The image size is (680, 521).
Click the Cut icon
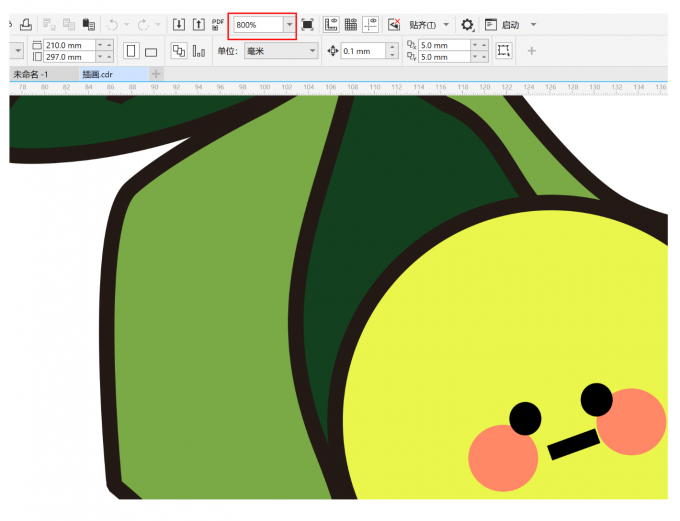[49, 25]
